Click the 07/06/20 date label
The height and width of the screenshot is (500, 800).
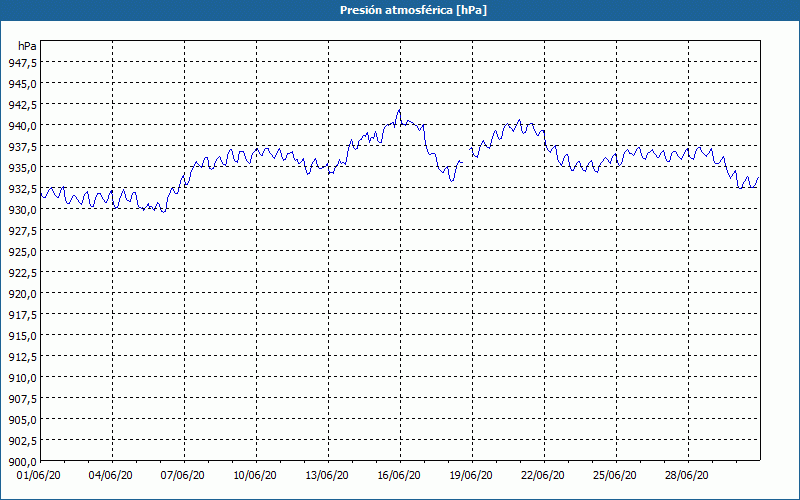183,475
